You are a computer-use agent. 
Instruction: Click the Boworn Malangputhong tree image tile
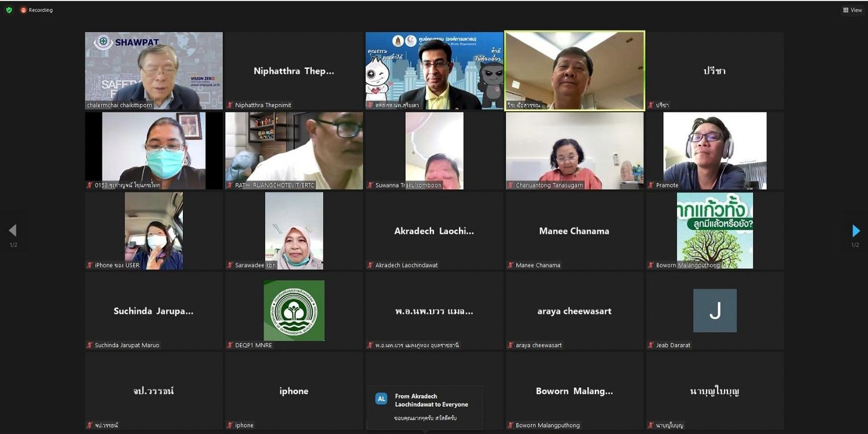(x=715, y=230)
